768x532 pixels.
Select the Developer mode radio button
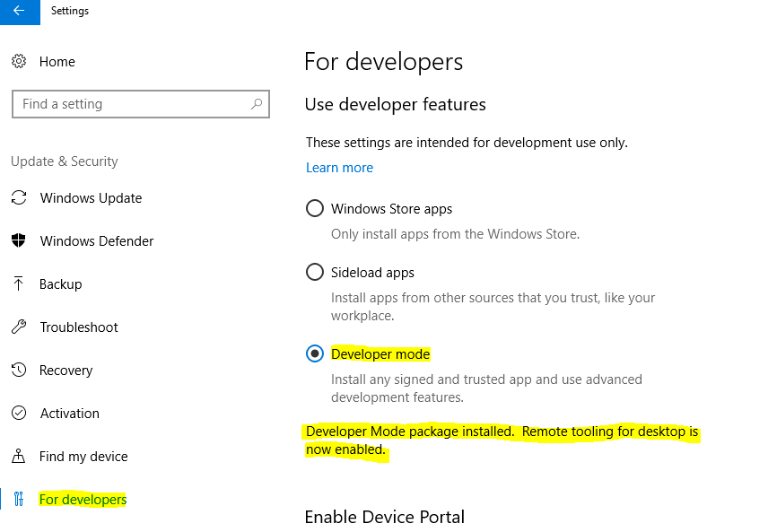tap(314, 353)
